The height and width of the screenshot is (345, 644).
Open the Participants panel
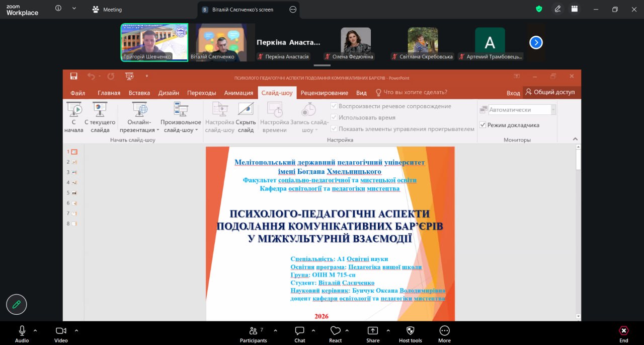[253, 330]
